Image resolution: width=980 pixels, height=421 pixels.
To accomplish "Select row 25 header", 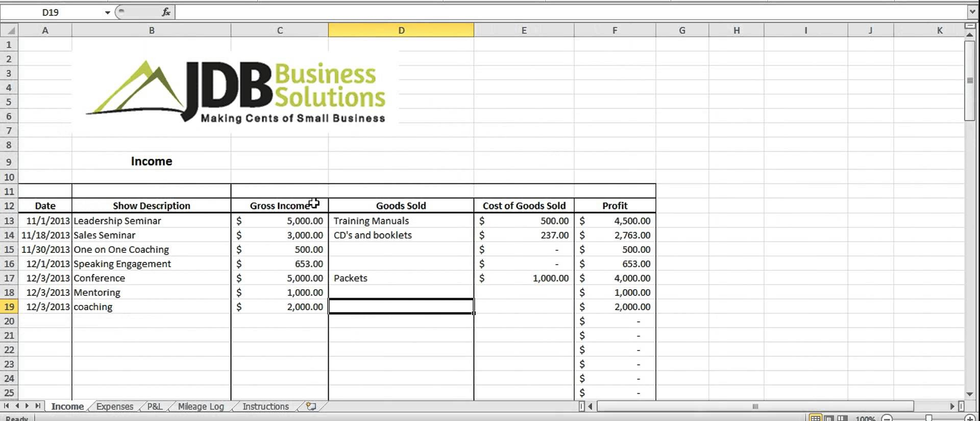I will 9,393.
